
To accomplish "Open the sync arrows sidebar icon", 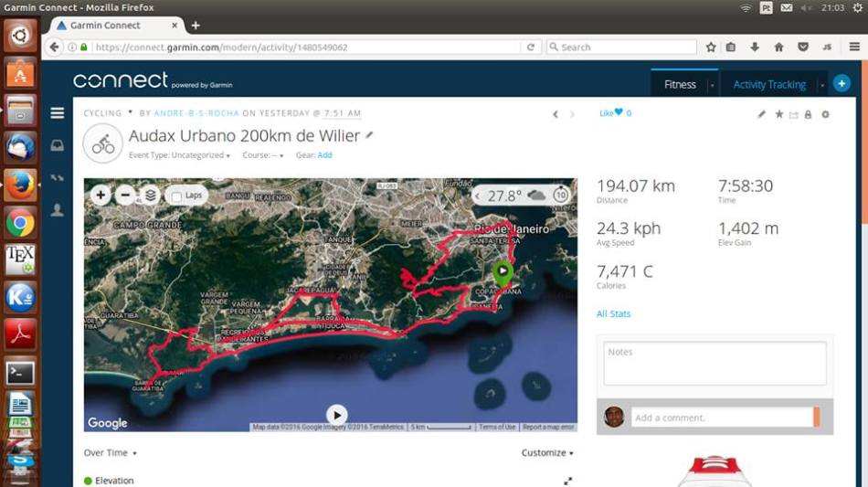I will (x=57, y=177).
